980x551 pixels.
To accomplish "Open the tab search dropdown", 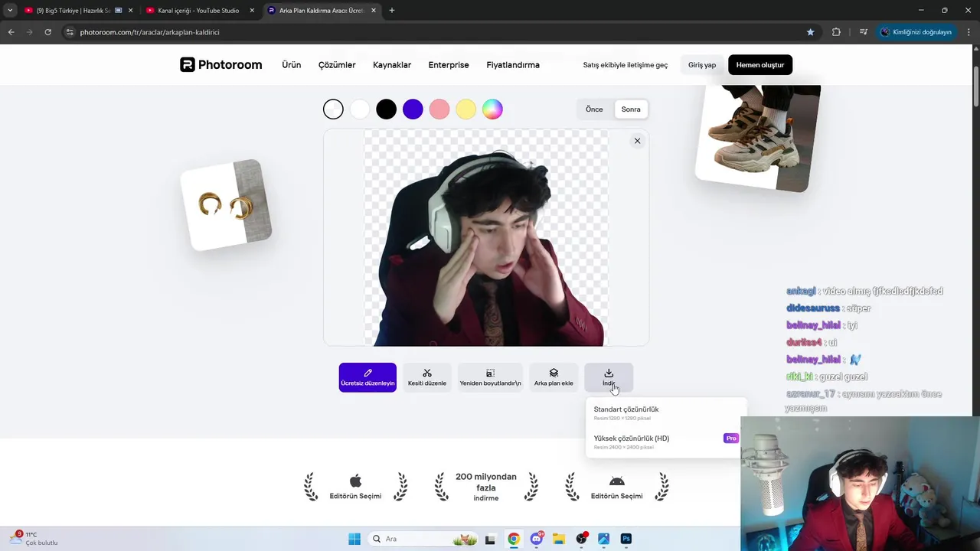I will coord(10,11).
